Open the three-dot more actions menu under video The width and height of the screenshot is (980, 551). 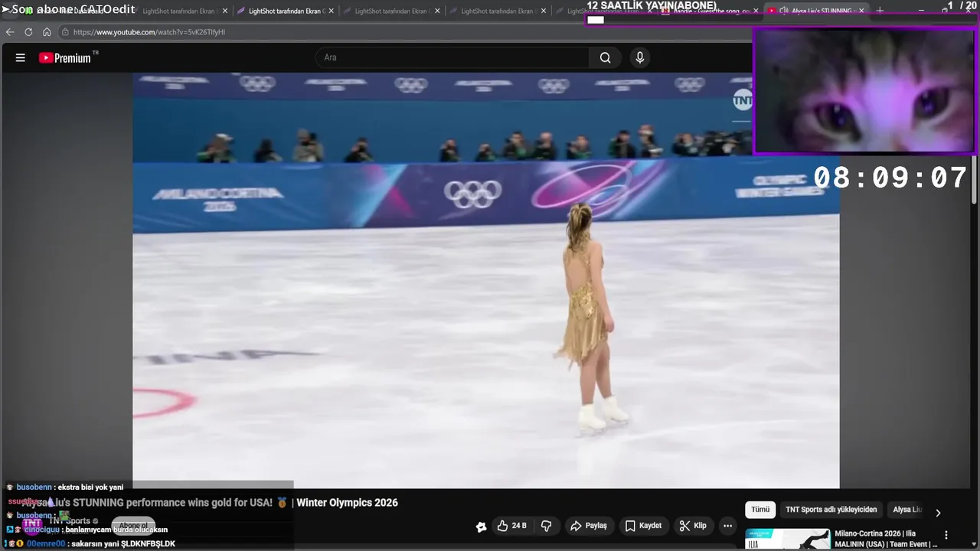click(x=728, y=526)
